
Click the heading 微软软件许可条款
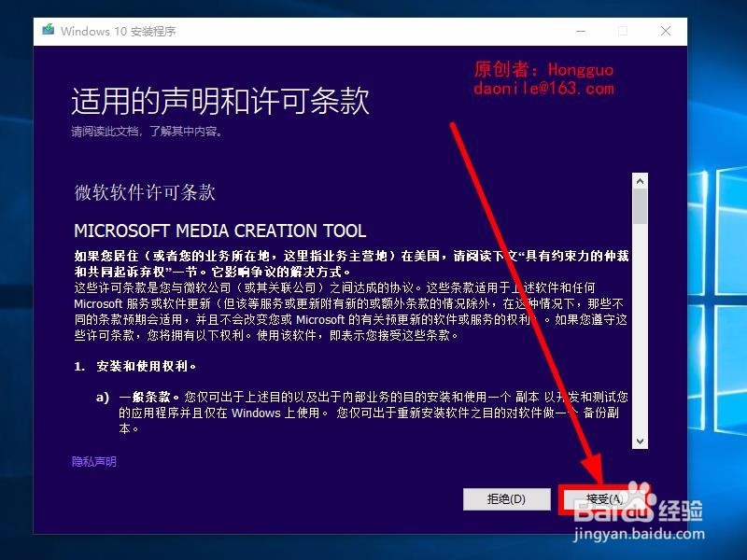[145, 192]
